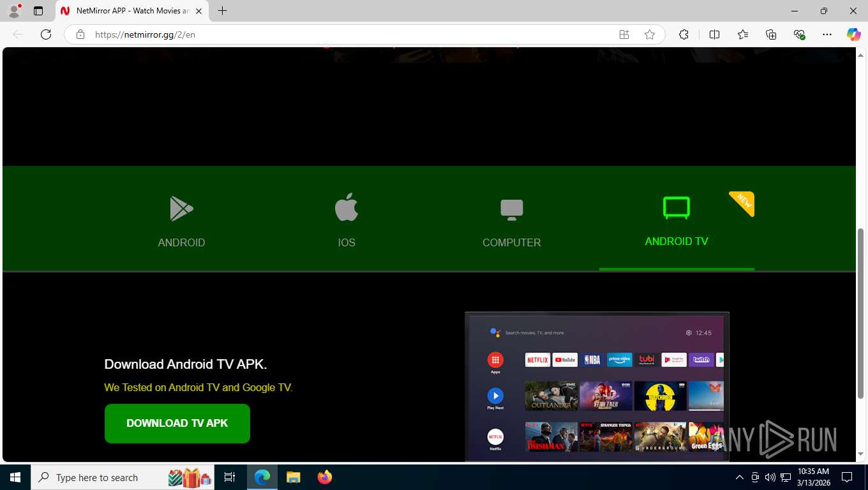Open the Extensions puzzle icon
Image resolution: width=868 pixels, height=490 pixels.
click(684, 34)
